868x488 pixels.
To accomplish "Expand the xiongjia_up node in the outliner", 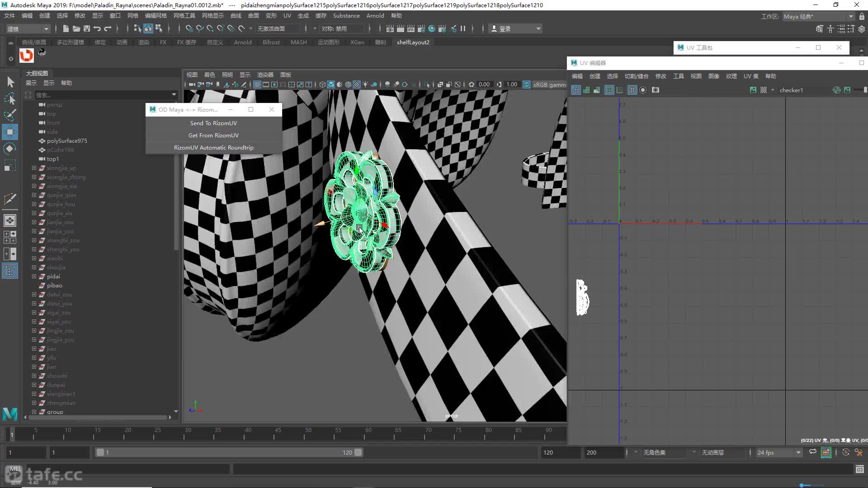I will (x=34, y=168).
